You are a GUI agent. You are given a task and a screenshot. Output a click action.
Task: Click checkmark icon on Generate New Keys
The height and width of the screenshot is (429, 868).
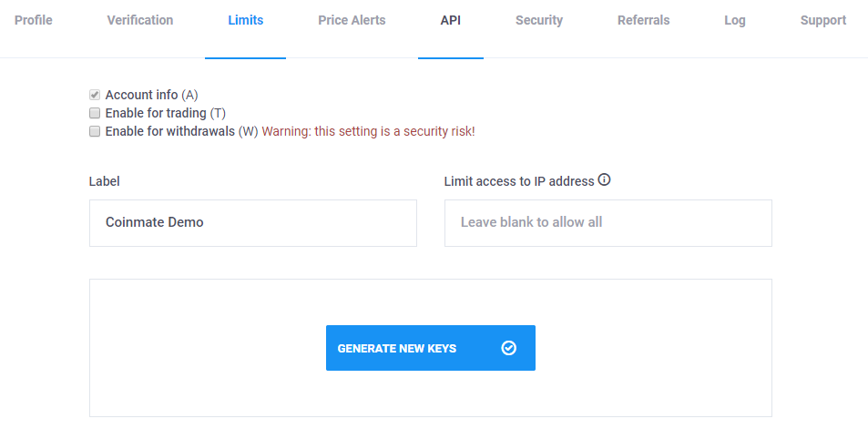tap(509, 348)
